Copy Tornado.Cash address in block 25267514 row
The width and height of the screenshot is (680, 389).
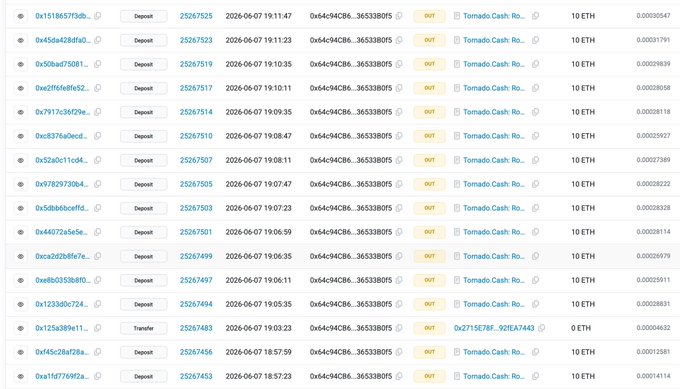(536, 112)
